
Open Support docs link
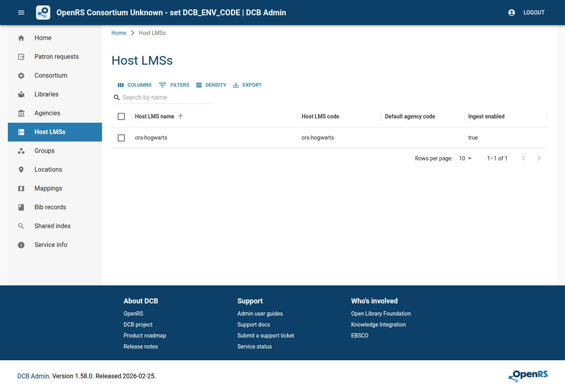click(x=254, y=325)
